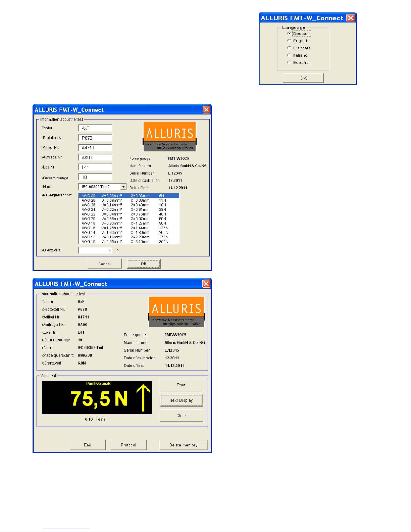
Task: Select the AWG 20 cable row
Action: point(129,219)
